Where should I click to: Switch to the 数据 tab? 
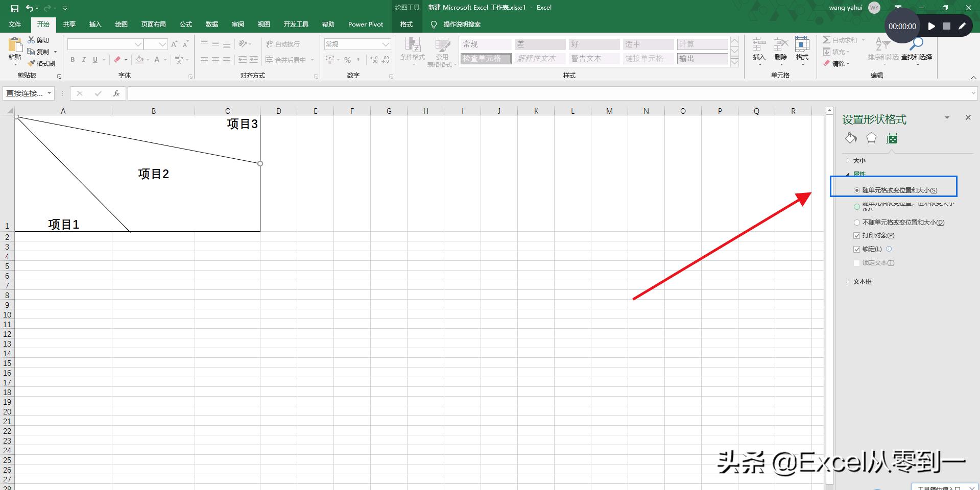212,24
